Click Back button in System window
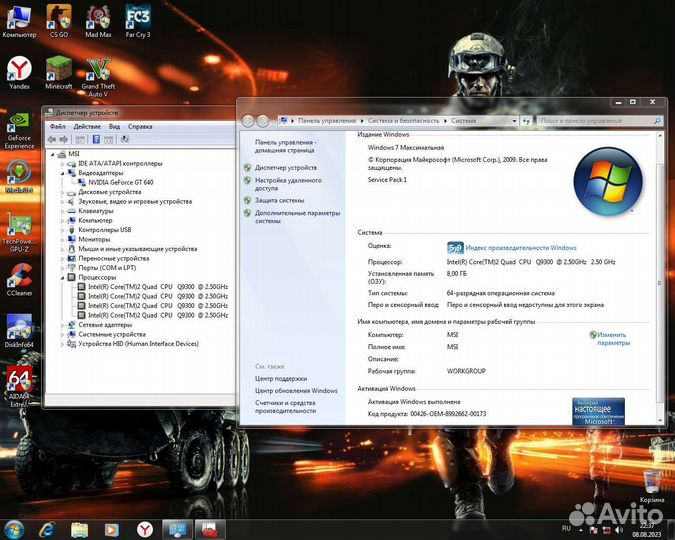 tap(248, 121)
